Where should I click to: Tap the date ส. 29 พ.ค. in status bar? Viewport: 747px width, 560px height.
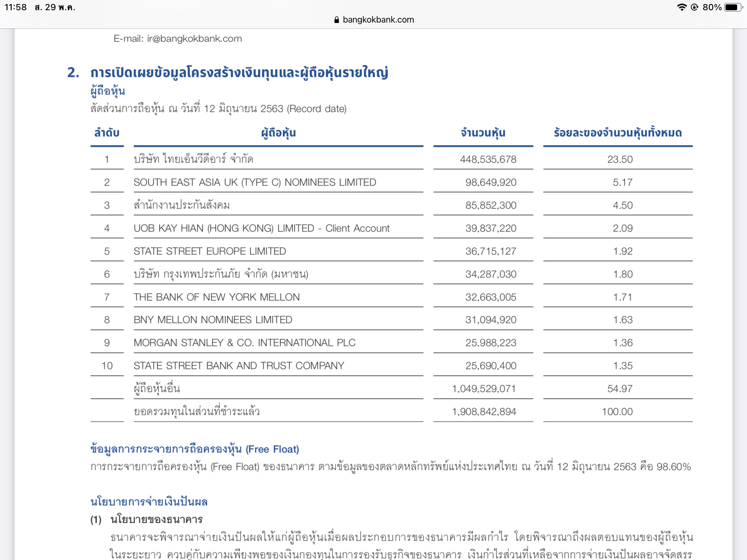(55, 7)
